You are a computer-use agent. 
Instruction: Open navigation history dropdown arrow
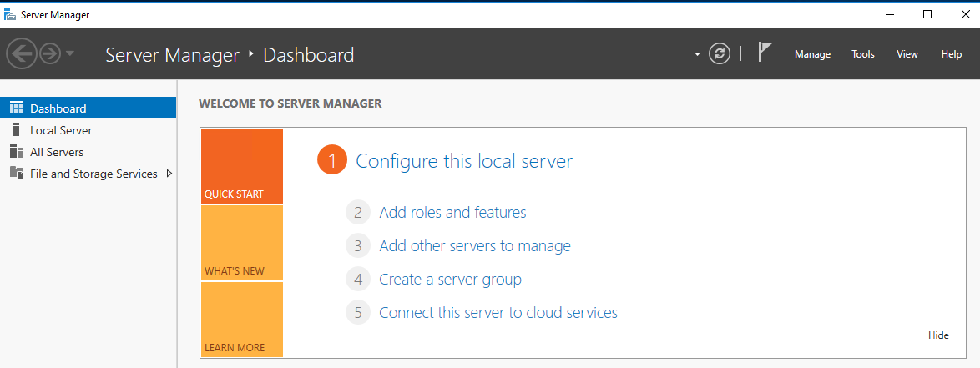coord(70,54)
